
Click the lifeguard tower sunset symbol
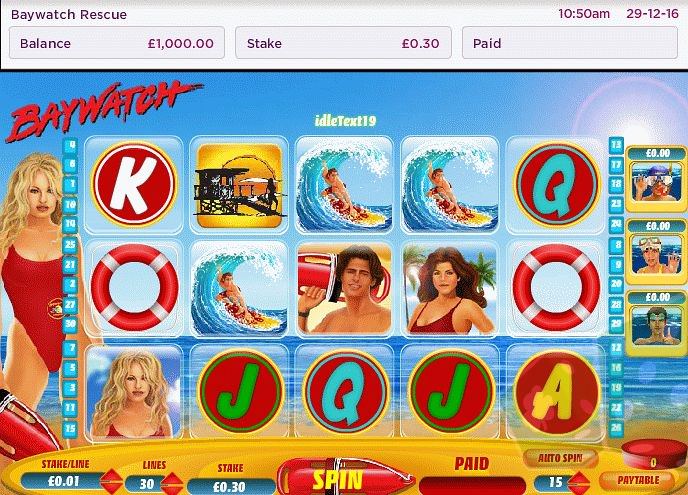(239, 185)
